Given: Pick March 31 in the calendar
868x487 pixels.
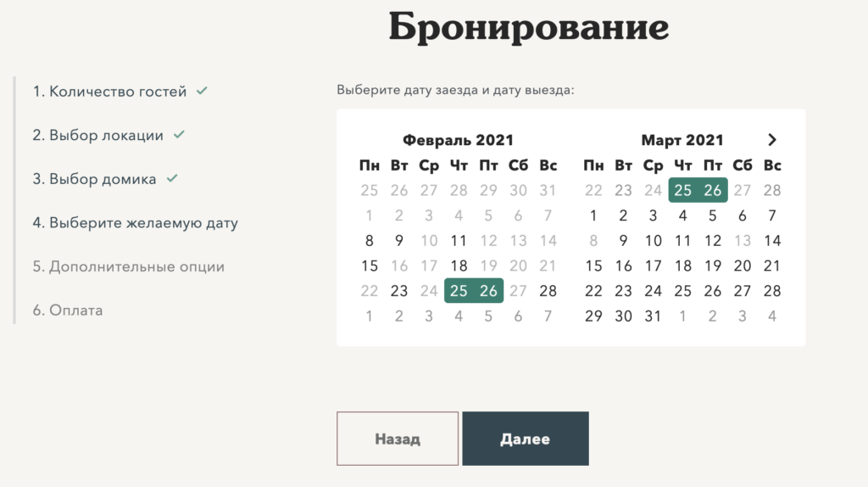Looking at the screenshot, I should [x=654, y=316].
